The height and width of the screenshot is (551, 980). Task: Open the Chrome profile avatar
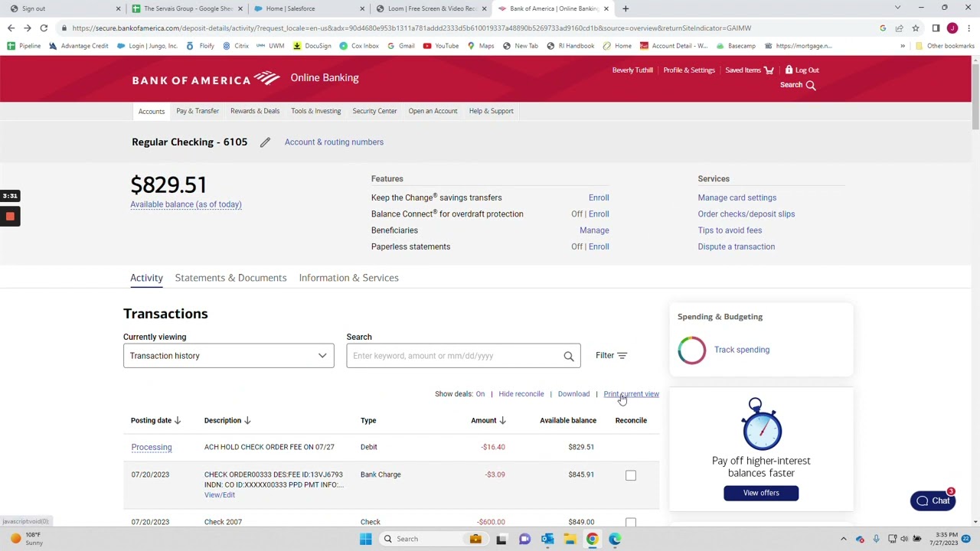[x=952, y=28]
